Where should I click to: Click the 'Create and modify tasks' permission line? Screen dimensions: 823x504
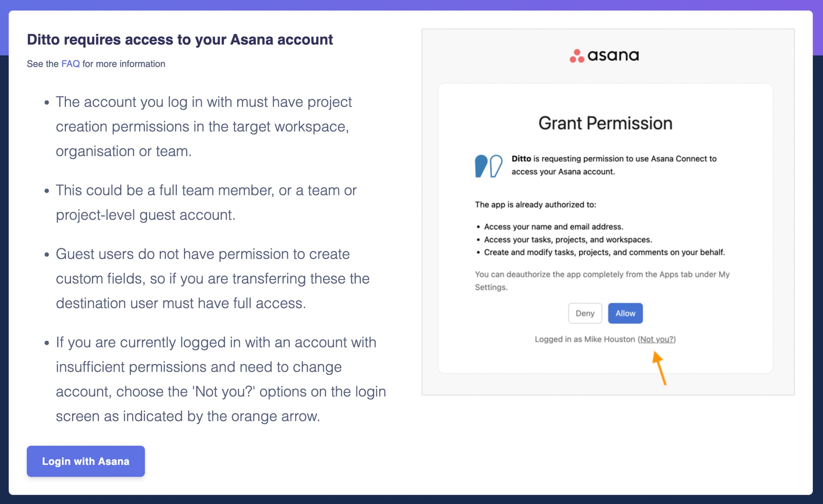tap(604, 252)
